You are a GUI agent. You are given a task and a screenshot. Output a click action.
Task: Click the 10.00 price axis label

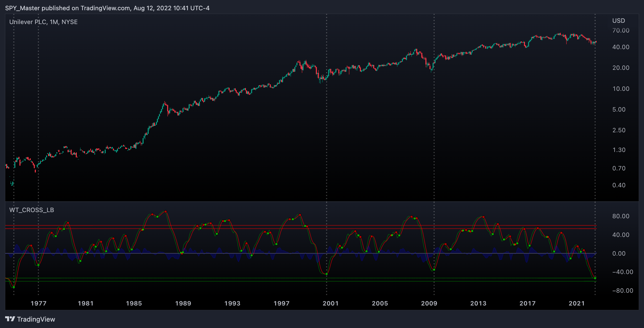click(621, 89)
